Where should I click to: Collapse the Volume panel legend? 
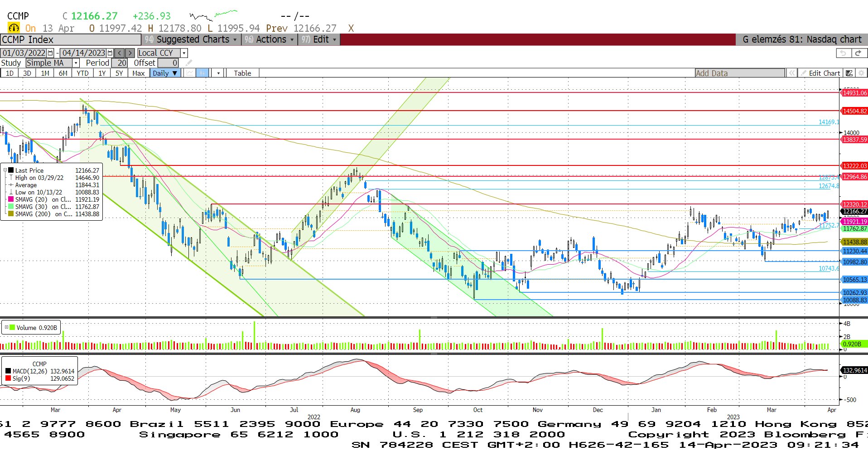click(6, 327)
